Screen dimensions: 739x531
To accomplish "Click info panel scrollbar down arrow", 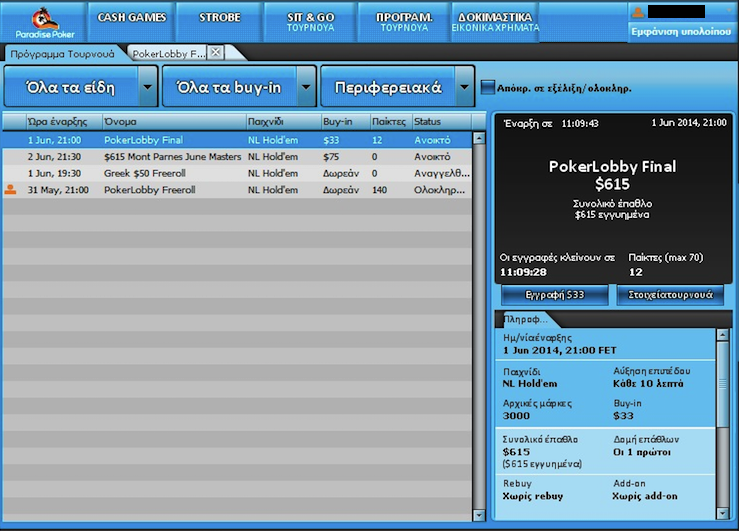I will pos(722,513).
